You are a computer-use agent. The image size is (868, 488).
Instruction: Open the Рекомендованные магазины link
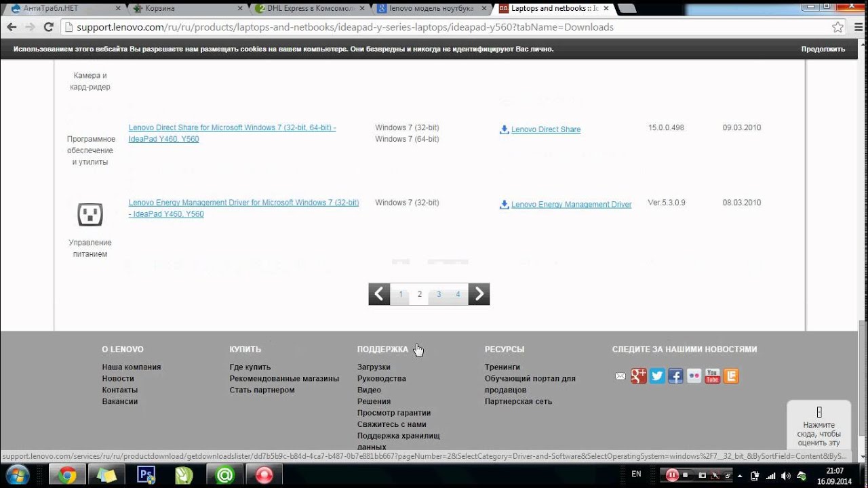point(284,378)
